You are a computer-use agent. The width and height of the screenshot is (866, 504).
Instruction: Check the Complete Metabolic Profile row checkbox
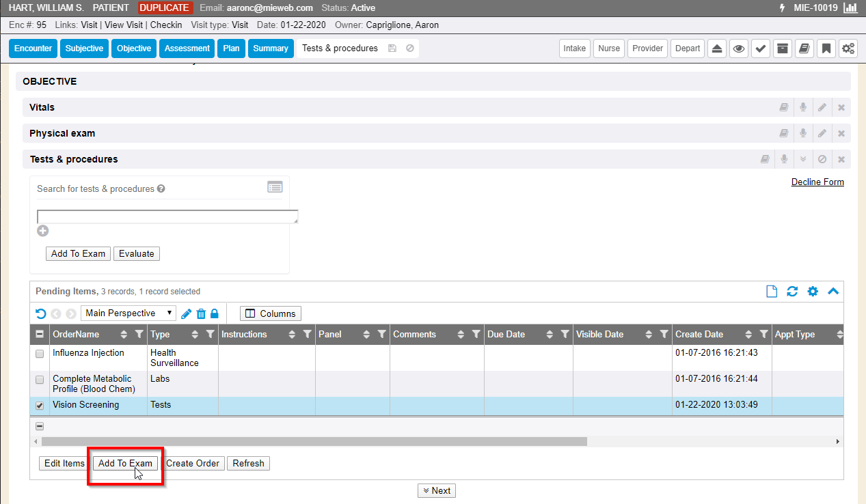pos(40,380)
